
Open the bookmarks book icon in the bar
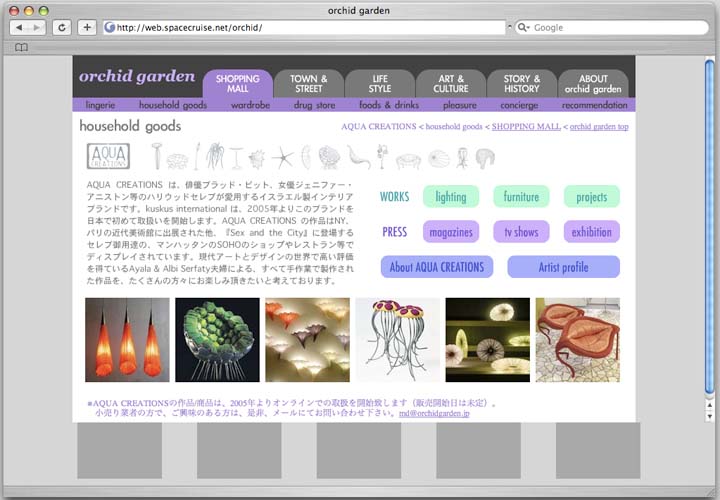tap(21, 47)
